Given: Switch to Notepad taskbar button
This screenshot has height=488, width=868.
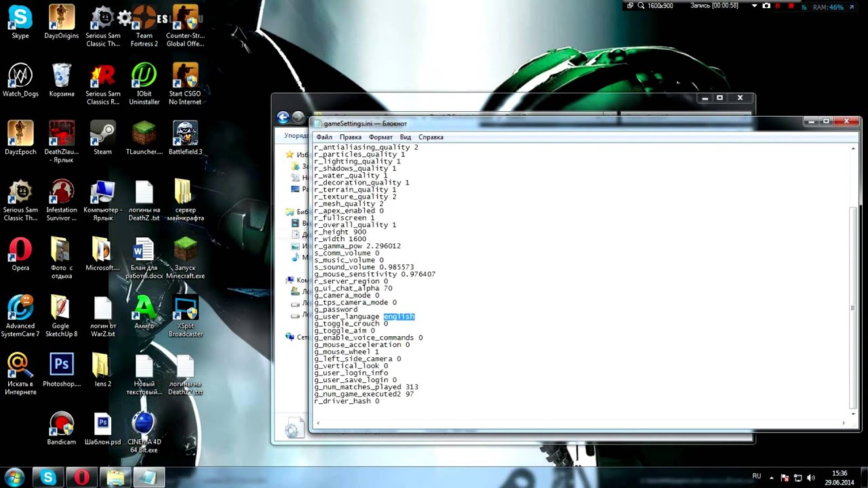Looking at the screenshot, I should click(x=149, y=477).
